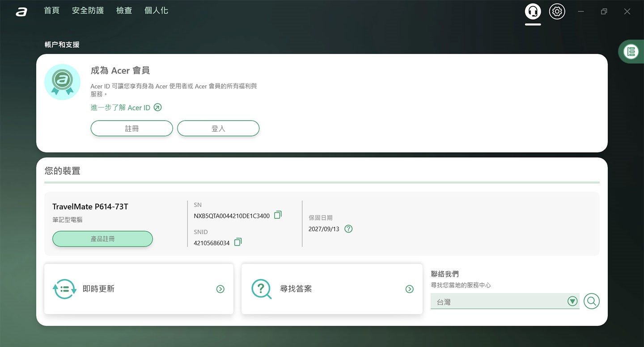Screen dimensions: 644x347
Task: Click warranty date help question icon
Action: click(x=348, y=229)
